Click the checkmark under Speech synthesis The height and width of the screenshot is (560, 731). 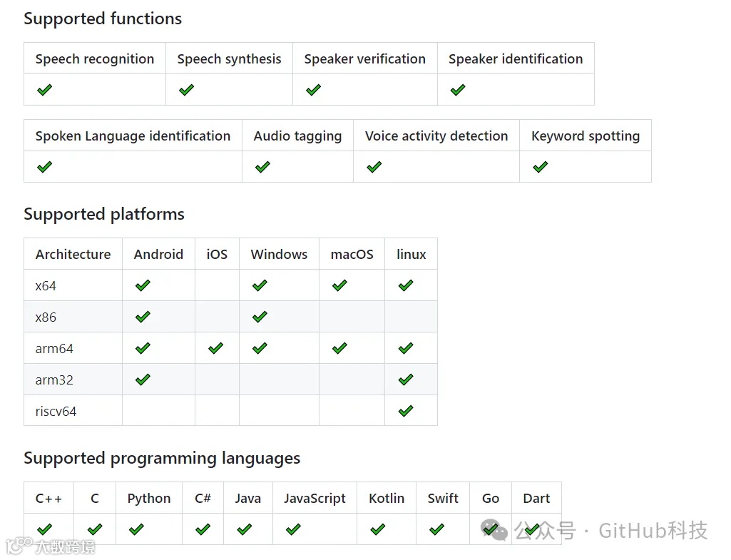[x=186, y=90]
